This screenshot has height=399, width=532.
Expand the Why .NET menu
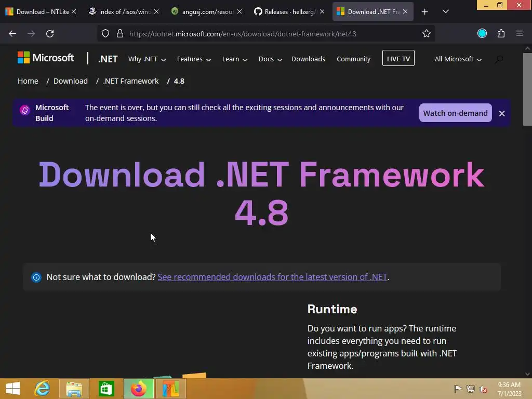pos(147,59)
